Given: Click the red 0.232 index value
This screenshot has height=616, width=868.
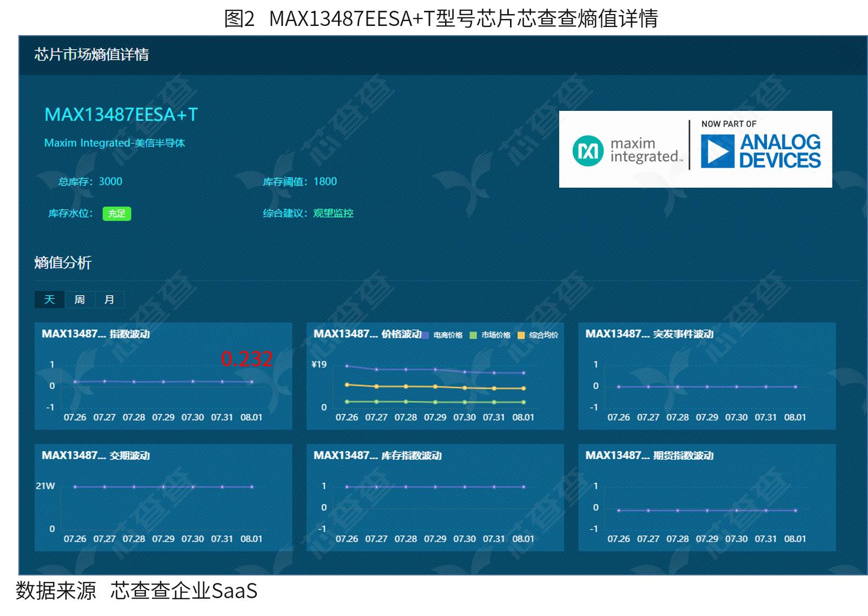Looking at the screenshot, I should [247, 359].
